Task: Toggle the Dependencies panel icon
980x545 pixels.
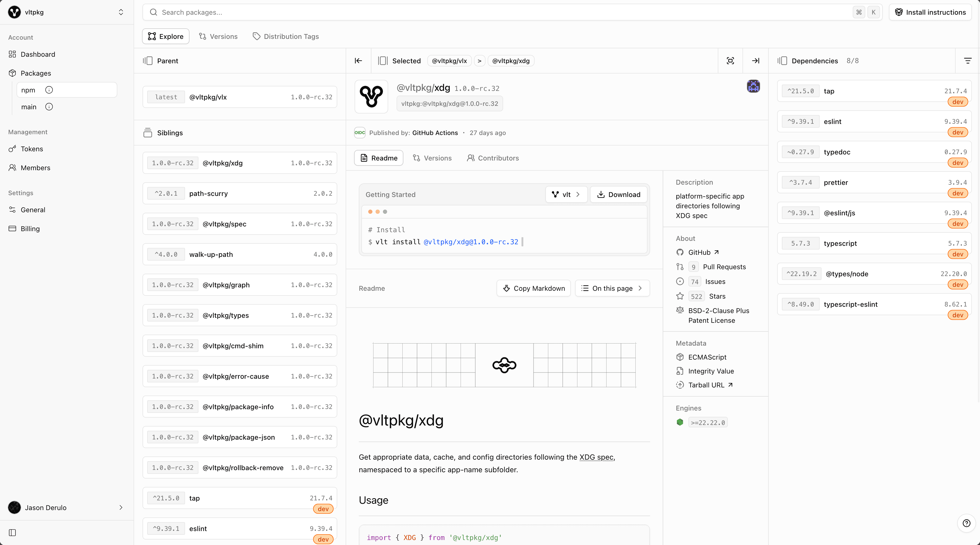Action: click(x=782, y=61)
